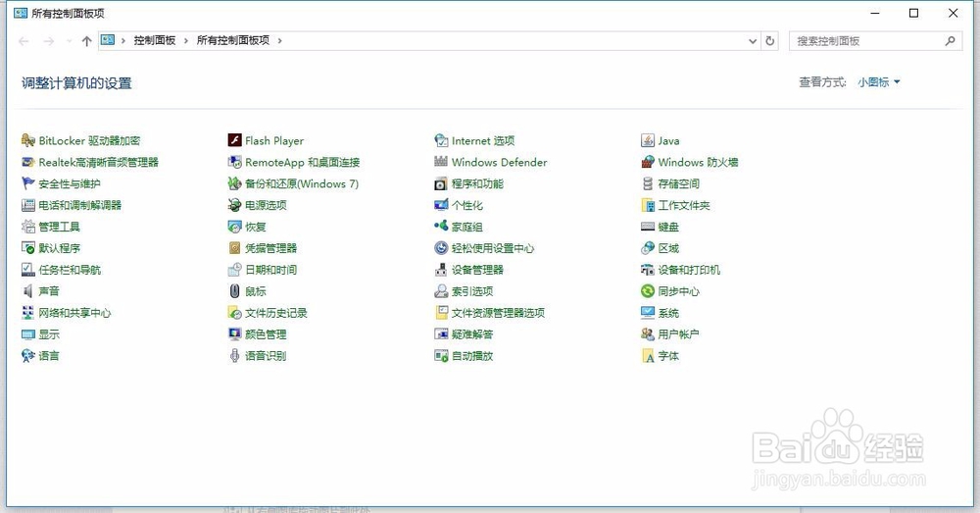Click the search magnifier icon
The width and height of the screenshot is (980, 513).
pos(950,40)
